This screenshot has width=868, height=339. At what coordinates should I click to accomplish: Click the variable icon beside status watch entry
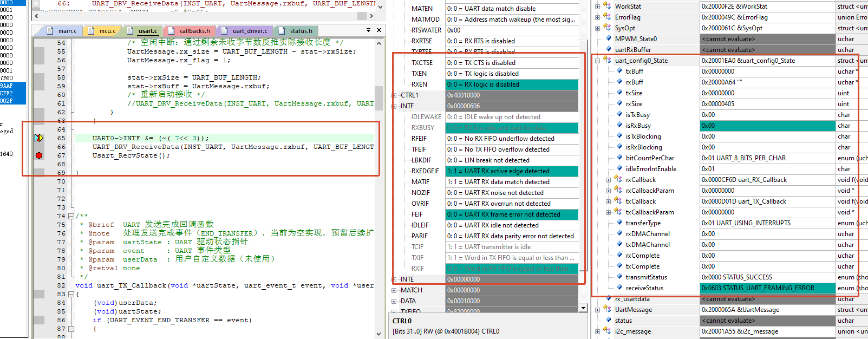pyautogui.click(x=608, y=321)
